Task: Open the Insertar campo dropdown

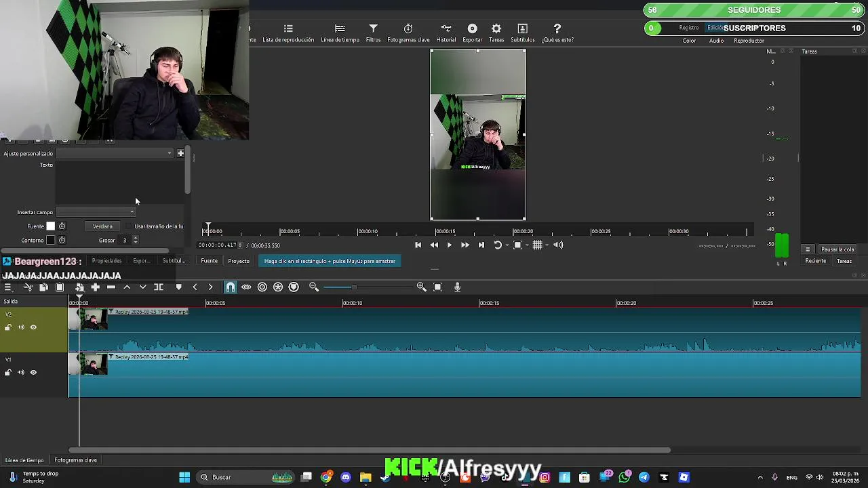Action: pyautogui.click(x=96, y=212)
